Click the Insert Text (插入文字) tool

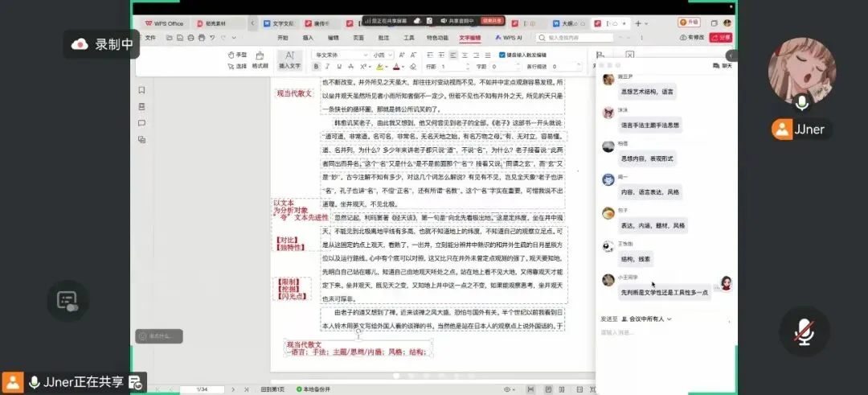tap(289, 60)
